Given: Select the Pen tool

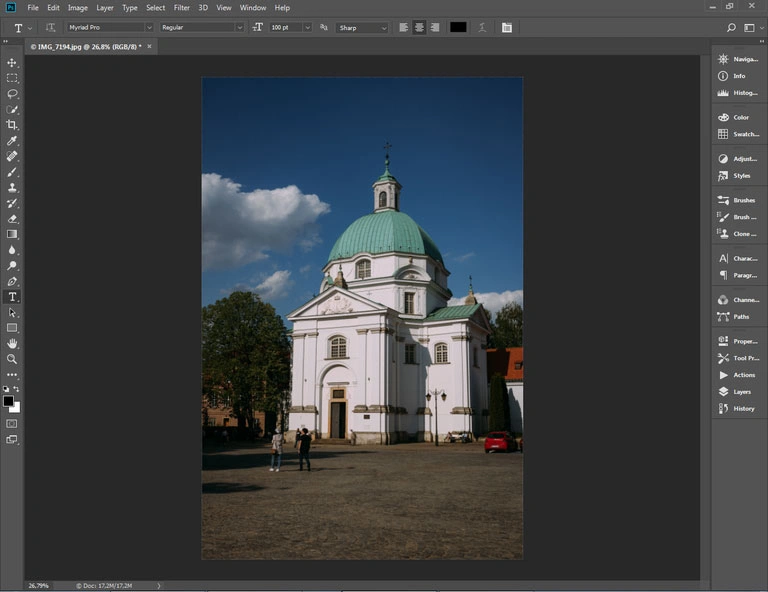Looking at the screenshot, I should pyautogui.click(x=12, y=281).
